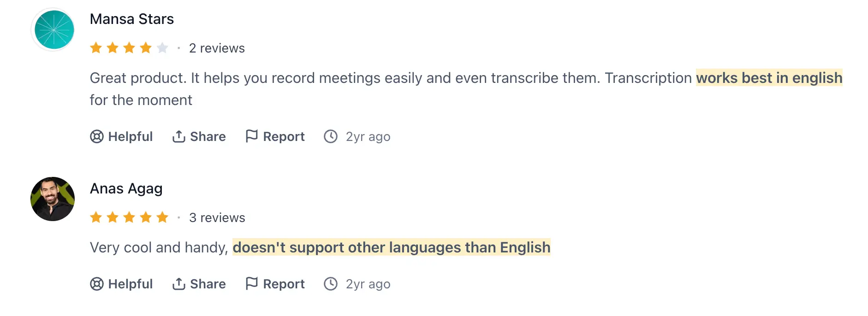This screenshot has width=868, height=316.
Task: Open Anas Agag's profile photo
Action: click(x=53, y=199)
